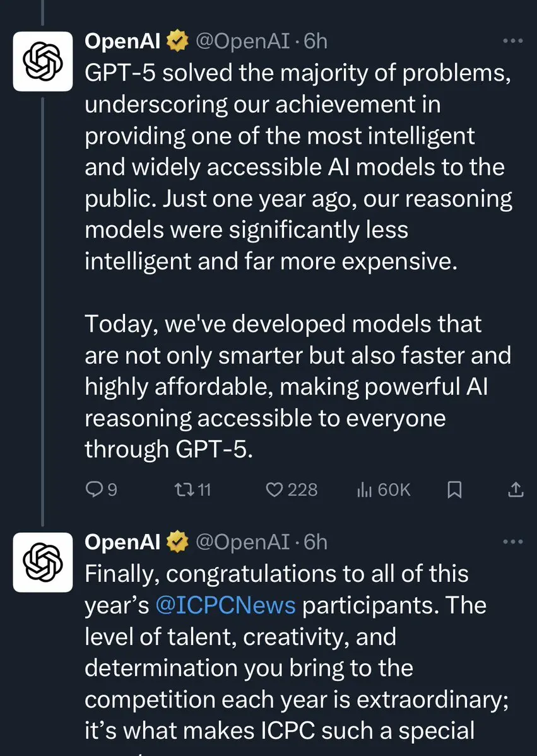This screenshot has width=537, height=756.
Task: Retweet the GPT-5 solved problems tweet
Action: (x=192, y=490)
